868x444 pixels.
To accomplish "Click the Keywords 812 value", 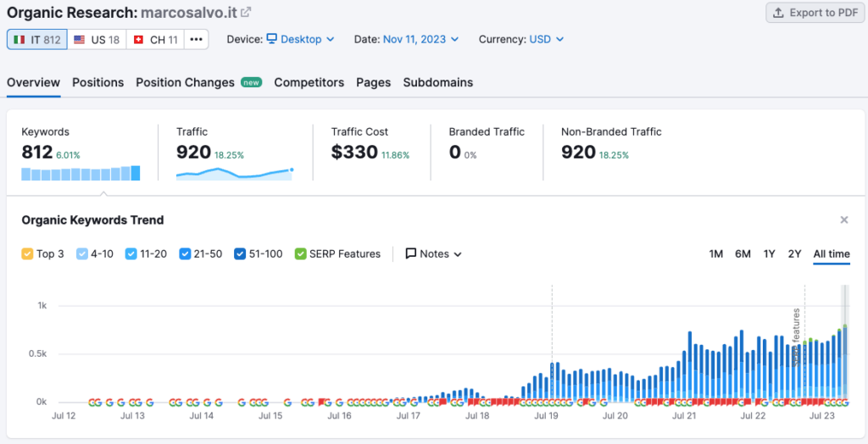I will tap(37, 152).
